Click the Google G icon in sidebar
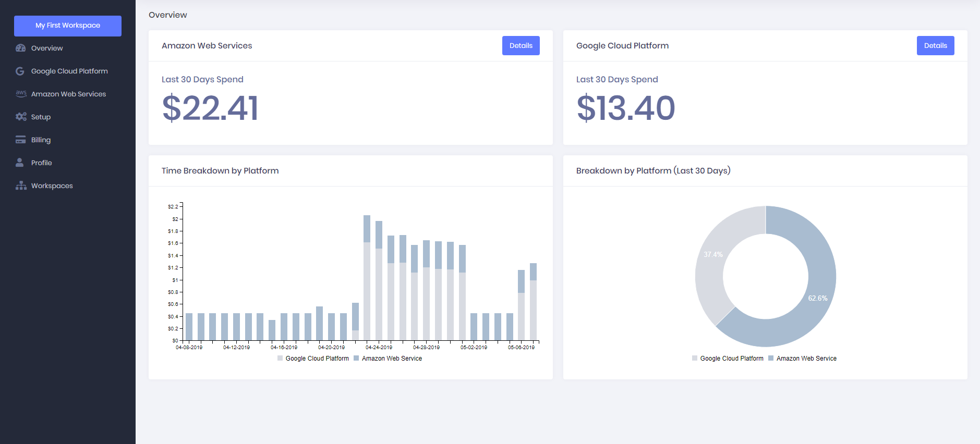Image resolution: width=980 pixels, height=444 pixels. 20,71
